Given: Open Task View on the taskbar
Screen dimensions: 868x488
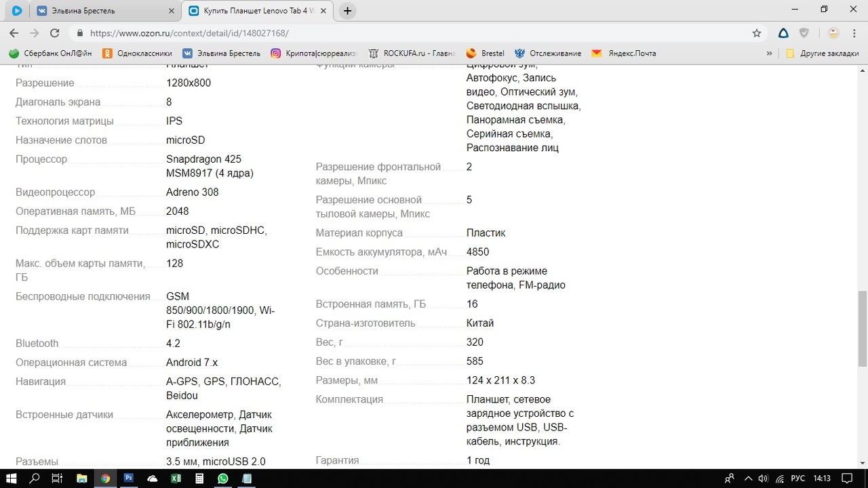Looking at the screenshot, I should pos(57,479).
